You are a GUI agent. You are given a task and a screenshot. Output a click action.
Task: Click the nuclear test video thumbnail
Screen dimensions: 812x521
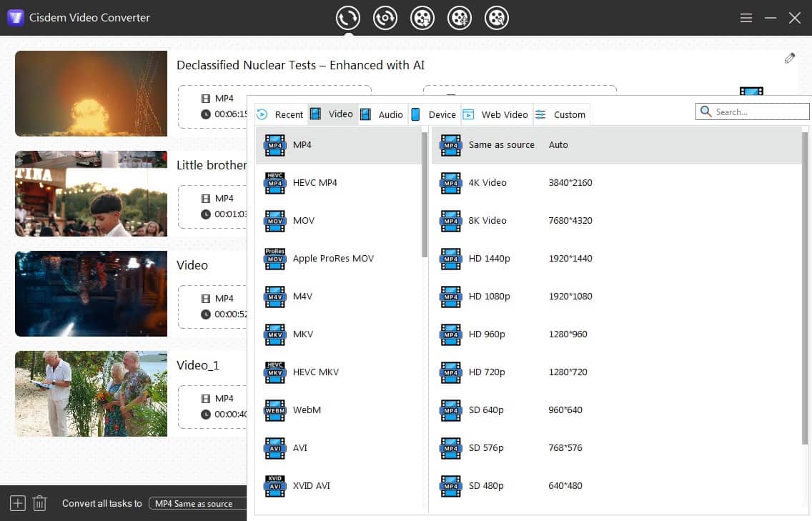[91, 93]
